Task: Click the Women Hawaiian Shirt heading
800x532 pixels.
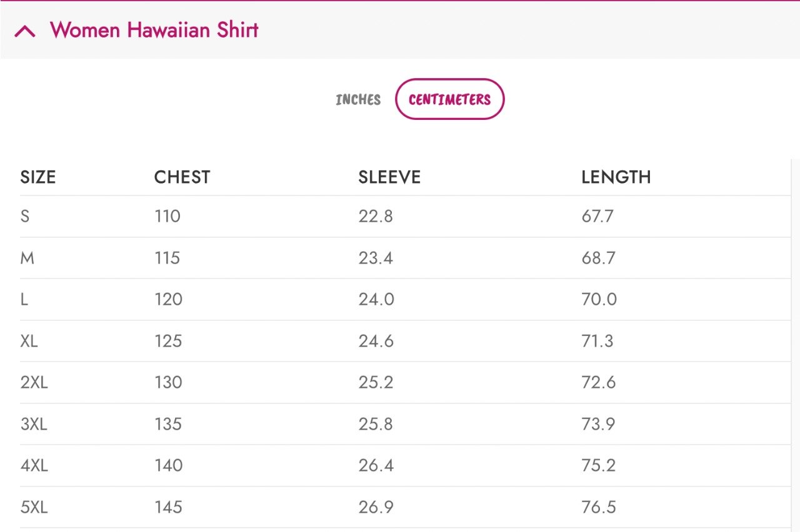Action: (154, 30)
